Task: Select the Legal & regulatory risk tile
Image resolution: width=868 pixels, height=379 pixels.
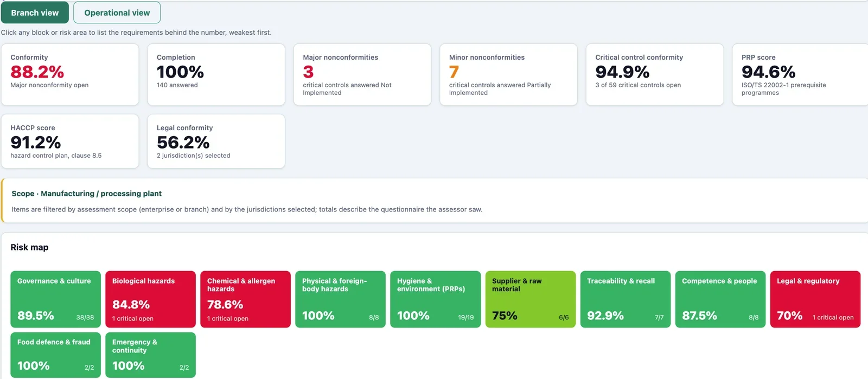Action: pyautogui.click(x=815, y=299)
